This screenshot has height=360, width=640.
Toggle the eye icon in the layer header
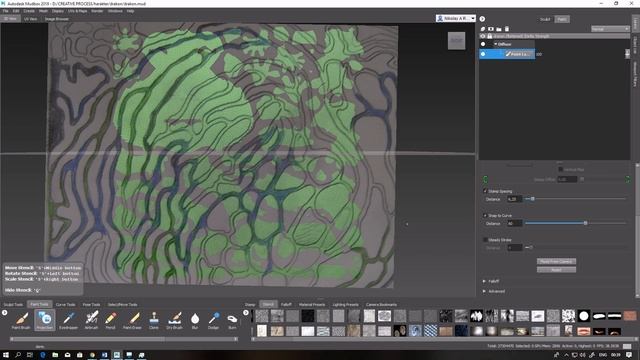483,36
